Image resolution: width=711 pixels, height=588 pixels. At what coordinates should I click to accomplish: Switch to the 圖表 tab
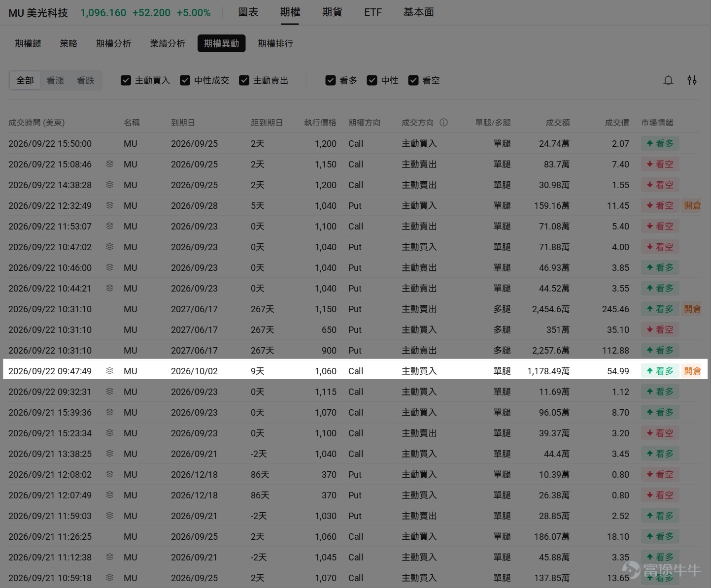248,12
